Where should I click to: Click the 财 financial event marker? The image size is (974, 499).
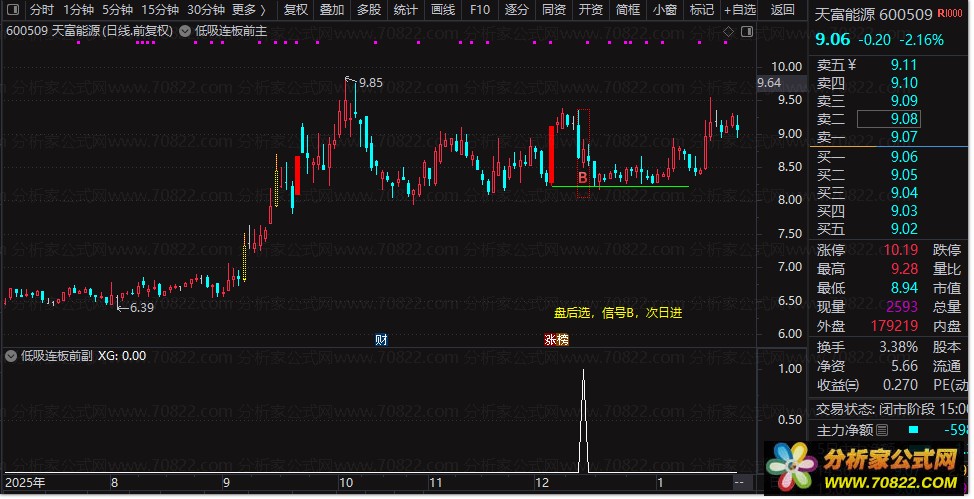coord(381,339)
